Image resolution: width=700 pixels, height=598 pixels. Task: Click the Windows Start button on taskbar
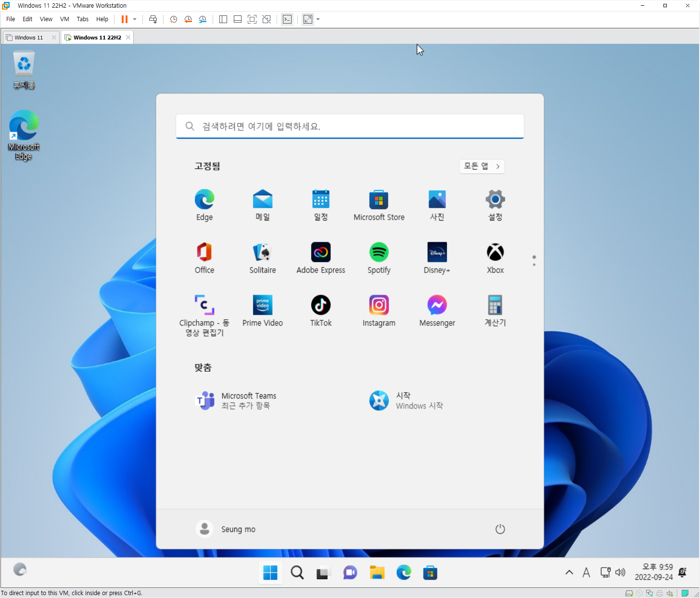point(270,572)
